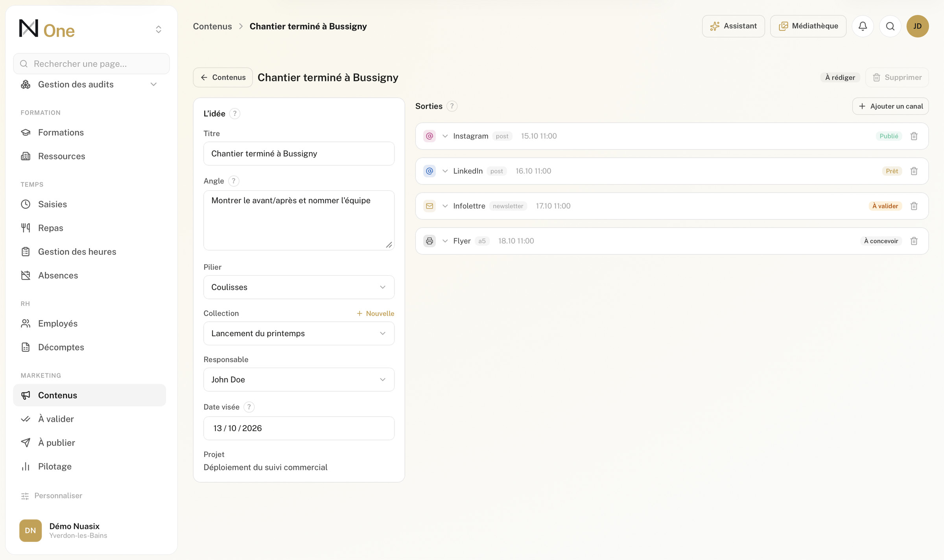Show help for the Sorties section
Image resolution: width=944 pixels, height=560 pixels.
tap(452, 106)
